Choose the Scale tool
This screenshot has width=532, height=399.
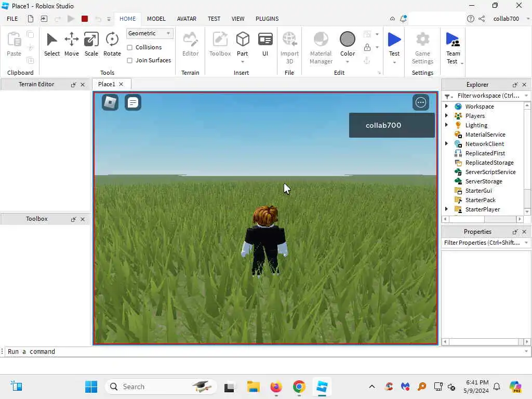(91, 44)
